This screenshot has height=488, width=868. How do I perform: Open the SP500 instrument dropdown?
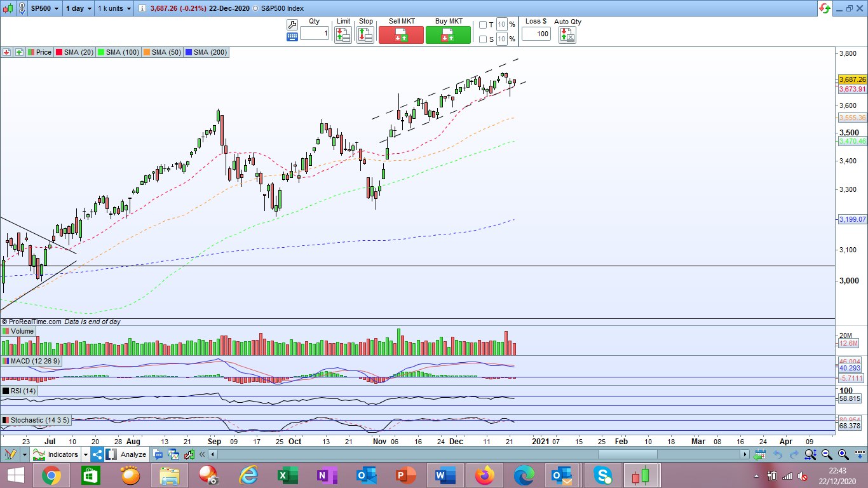46,9
